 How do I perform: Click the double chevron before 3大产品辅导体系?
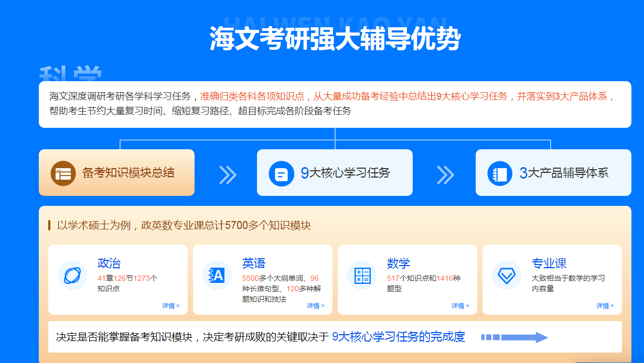445,174
